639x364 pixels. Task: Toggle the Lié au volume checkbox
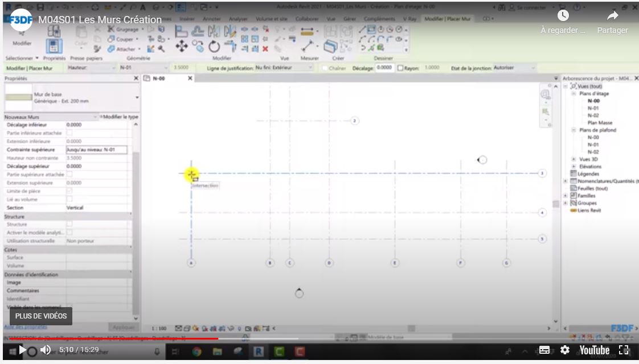69,199
